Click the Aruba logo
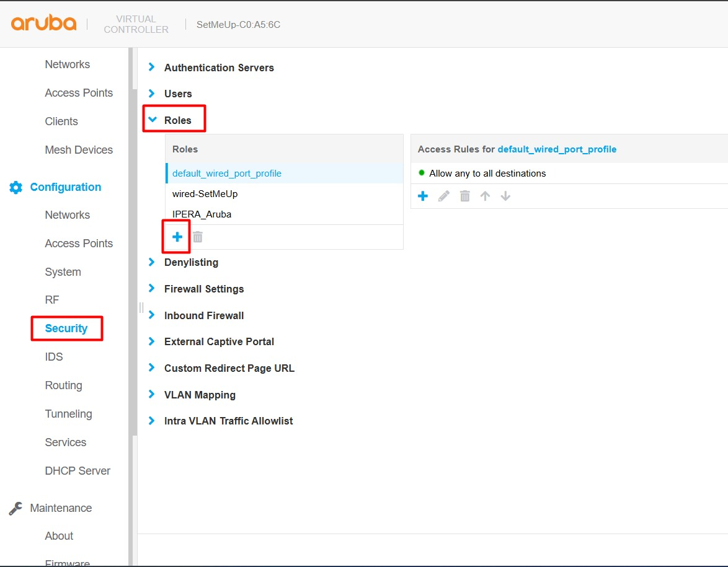 tap(43, 23)
